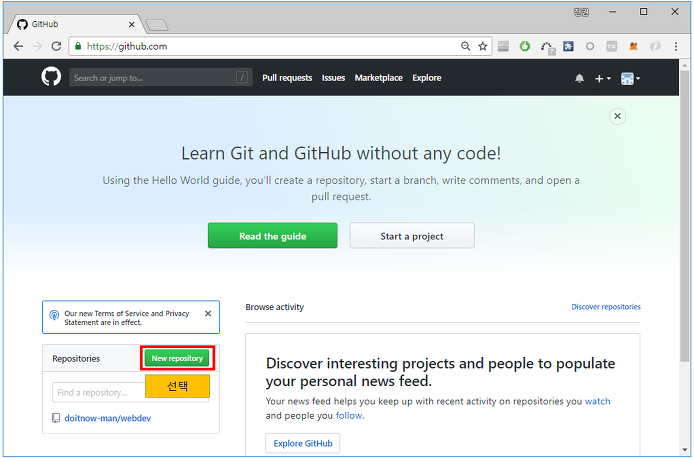This screenshot has width=694, height=458.
Task: Click the slash shortcut hint in search
Action: coord(242,77)
